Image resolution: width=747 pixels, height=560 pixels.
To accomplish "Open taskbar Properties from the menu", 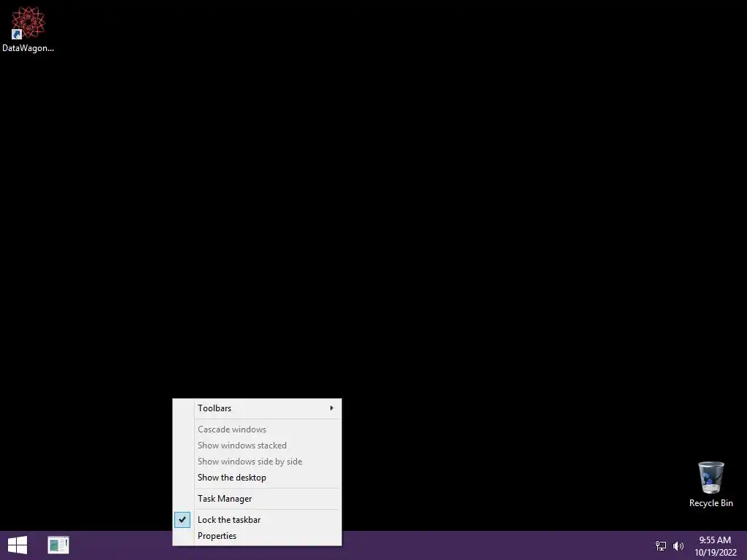I will (258, 536).
